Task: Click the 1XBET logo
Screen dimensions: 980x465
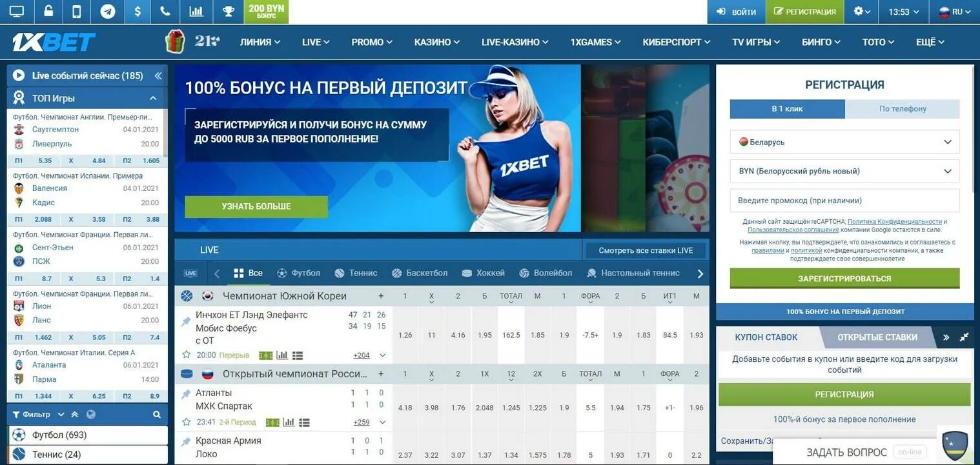Action: (x=54, y=42)
